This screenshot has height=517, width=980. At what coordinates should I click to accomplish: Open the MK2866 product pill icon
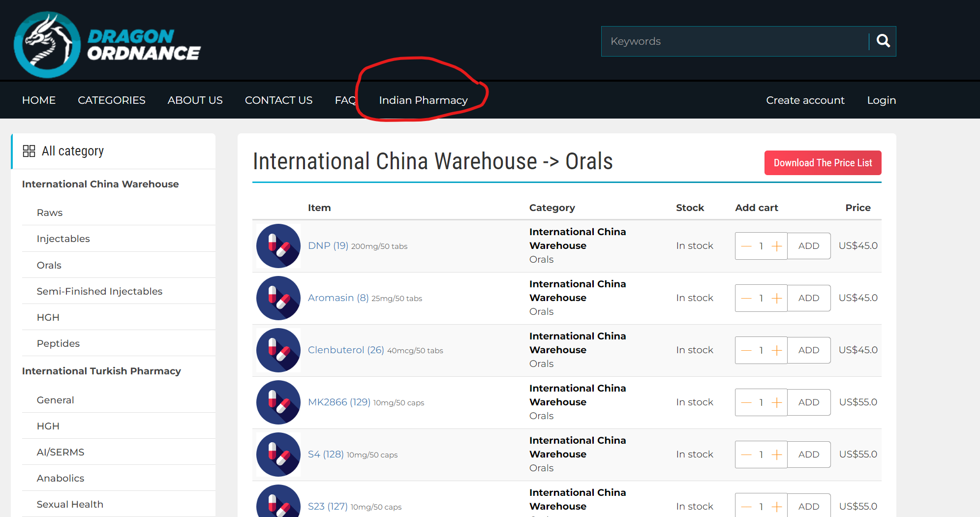[278, 402]
